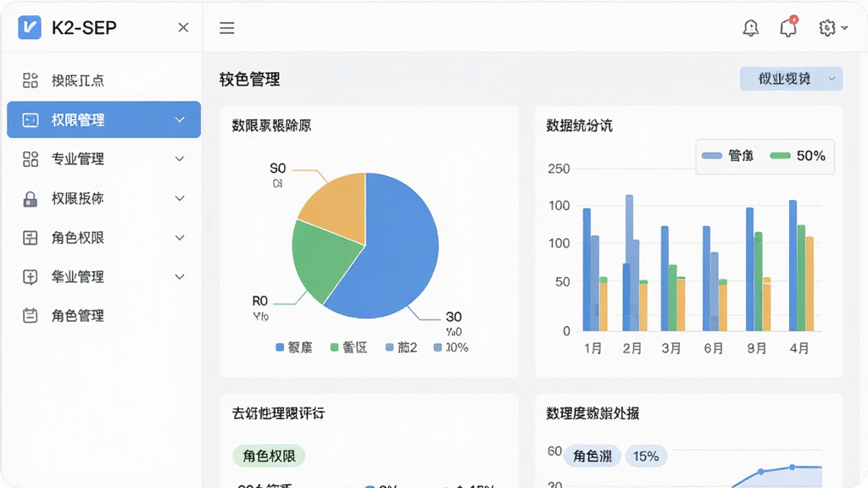The height and width of the screenshot is (488, 868).
Task: Toggle the blue series in bar chart legend
Action: [x=727, y=156]
